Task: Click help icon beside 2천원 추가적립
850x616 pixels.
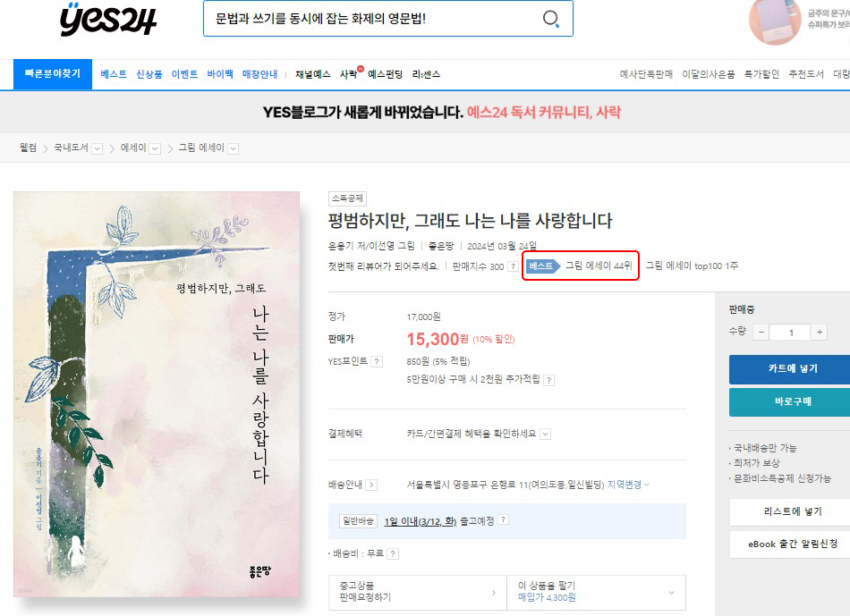Action: pyautogui.click(x=548, y=380)
